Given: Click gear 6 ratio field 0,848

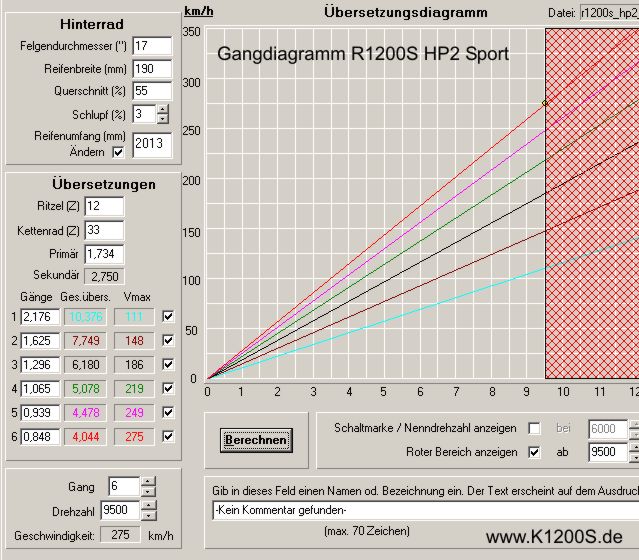Looking at the screenshot, I should pos(40,437).
